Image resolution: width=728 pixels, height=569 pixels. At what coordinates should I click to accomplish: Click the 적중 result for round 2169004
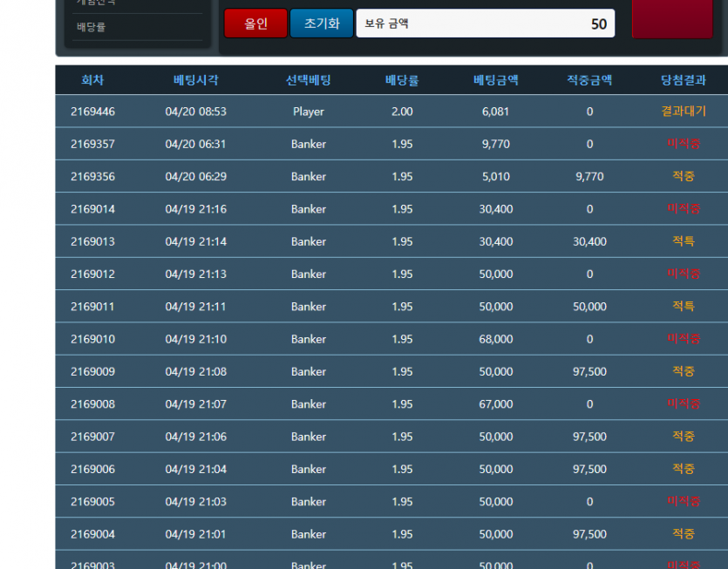click(683, 534)
